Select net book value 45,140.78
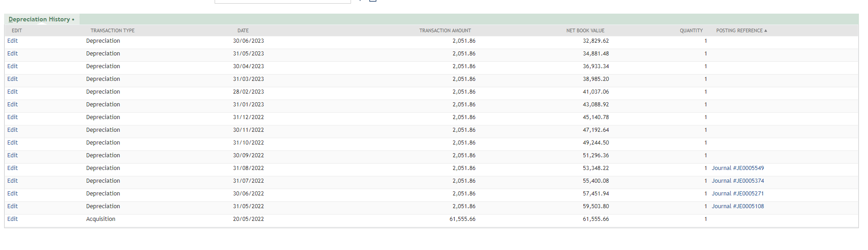The height and width of the screenshot is (250, 868). (596, 117)
